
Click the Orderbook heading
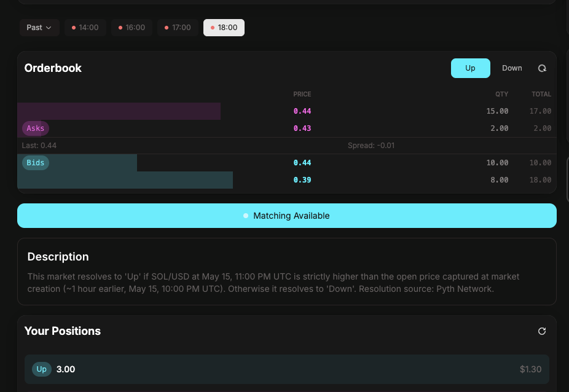(53, 68)
